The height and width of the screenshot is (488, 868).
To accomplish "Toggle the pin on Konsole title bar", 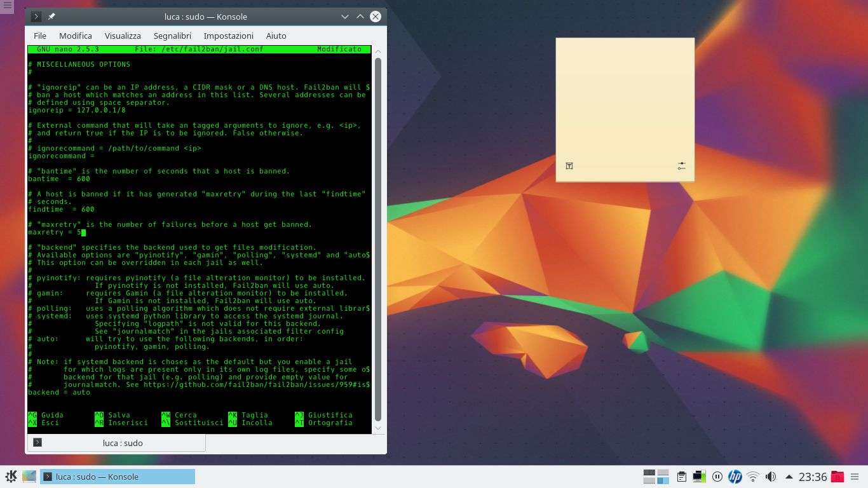I will tap(51, 17).
